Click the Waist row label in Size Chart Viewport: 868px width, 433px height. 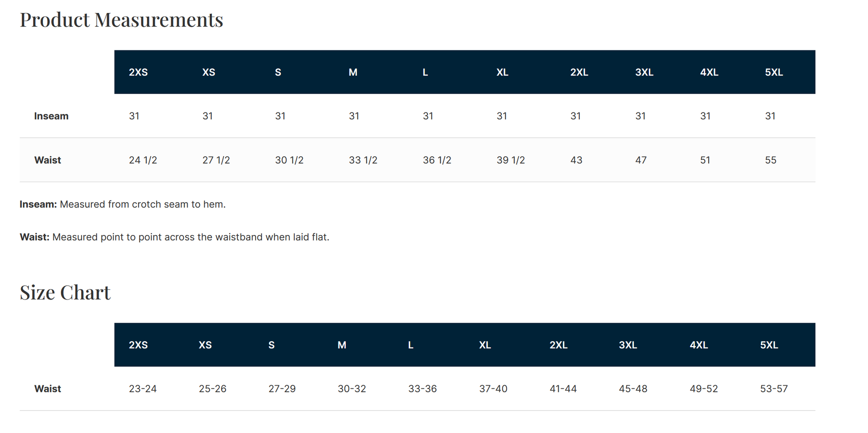pos(48,389)
